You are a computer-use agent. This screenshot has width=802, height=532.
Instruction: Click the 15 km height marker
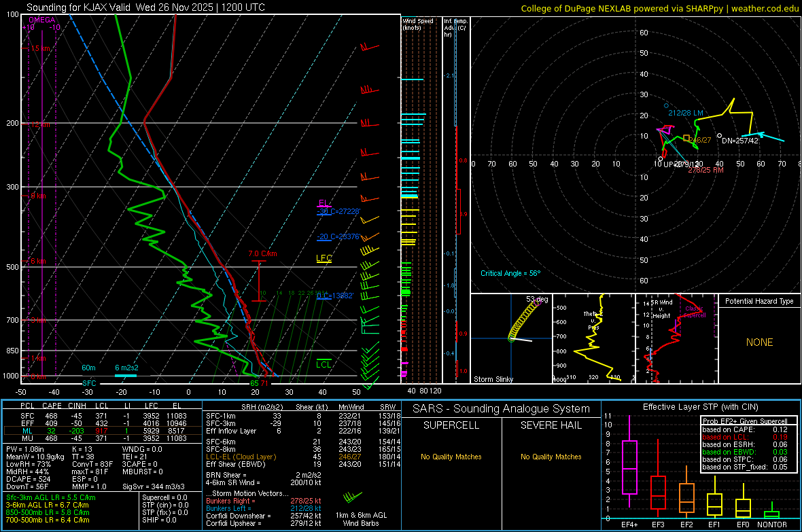coord(40,49)
